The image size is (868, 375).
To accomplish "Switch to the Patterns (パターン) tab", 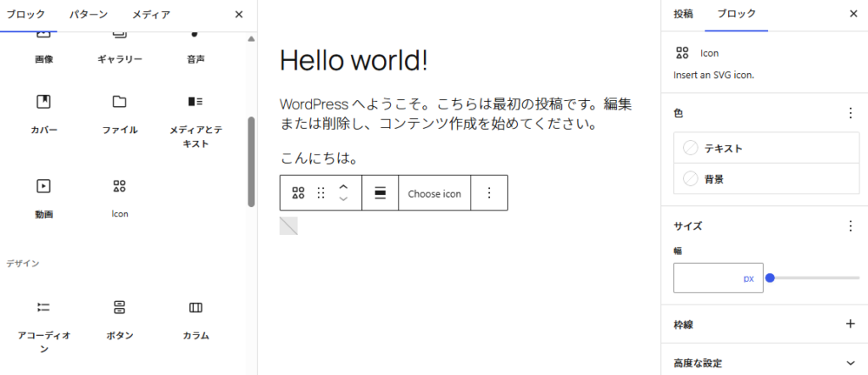I will pyautogui.click(x=88, y=14).
